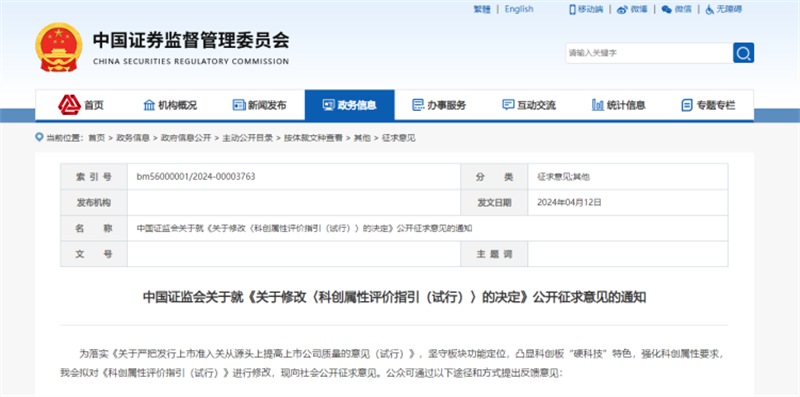This screenshot has width=800, height=397.
Task: Click the bold article headline
Action: 394,297
